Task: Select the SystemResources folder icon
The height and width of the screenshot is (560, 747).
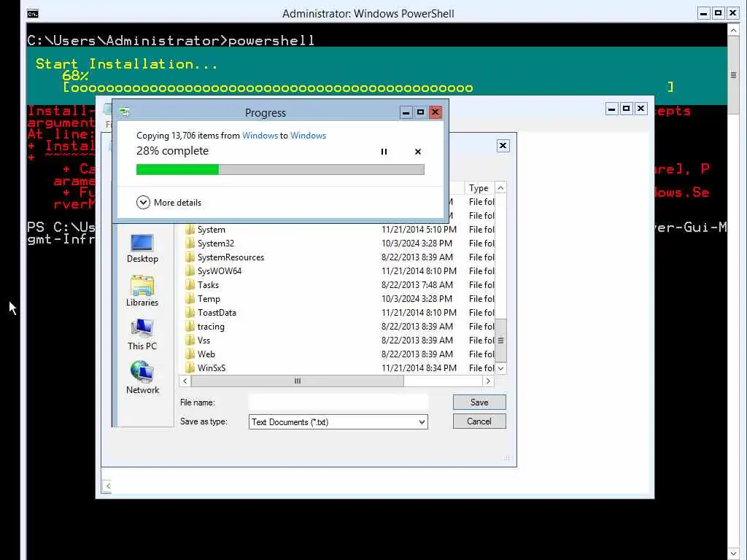Action: coord(190,257)
